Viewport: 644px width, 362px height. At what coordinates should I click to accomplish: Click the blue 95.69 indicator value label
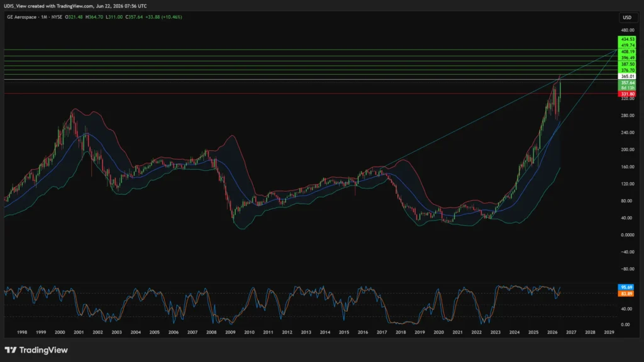(x=626, y=287)
